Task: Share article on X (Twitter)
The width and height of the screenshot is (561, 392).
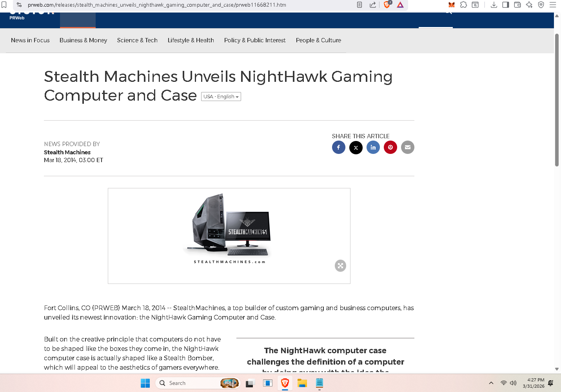Action: click(x=356, y=147)
